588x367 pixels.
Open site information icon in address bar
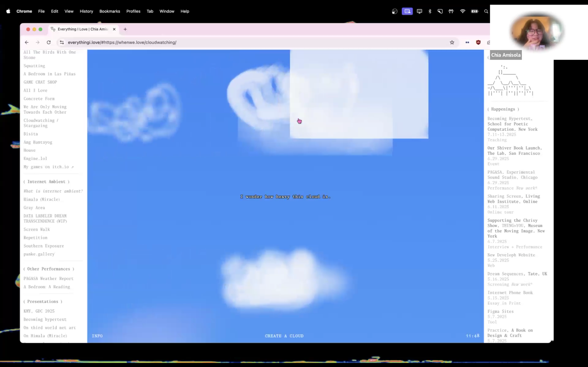pyautogui.click(x=62, y=42)
